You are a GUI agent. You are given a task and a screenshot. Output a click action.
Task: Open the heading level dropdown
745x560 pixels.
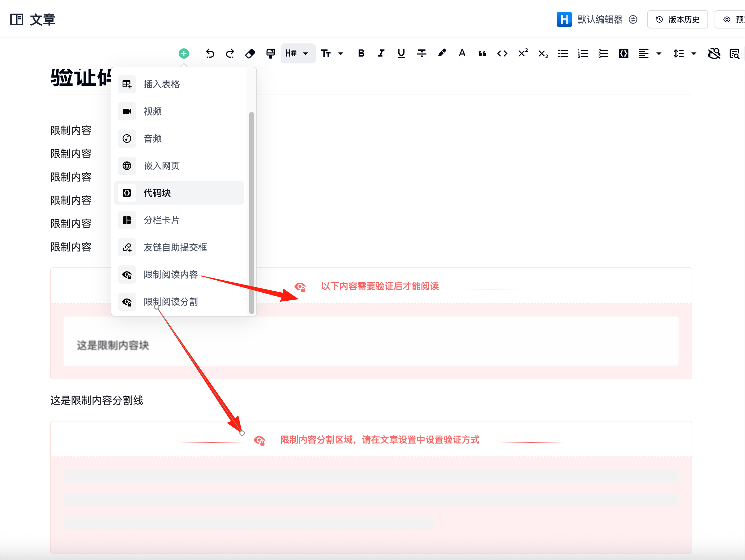[298, 53]
